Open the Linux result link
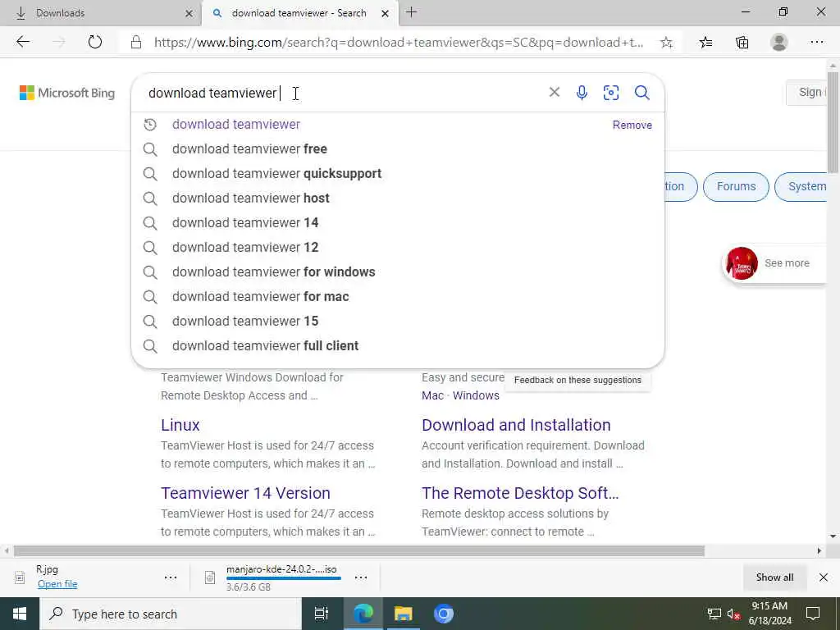This screenshot has width=840, height=630. pyautogui.click(x=180, y=425)
